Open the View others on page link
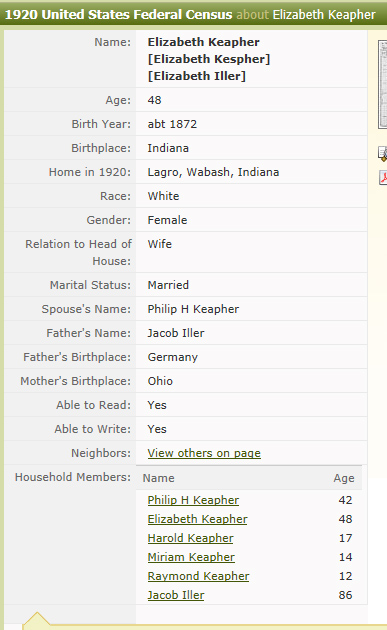 204,453
